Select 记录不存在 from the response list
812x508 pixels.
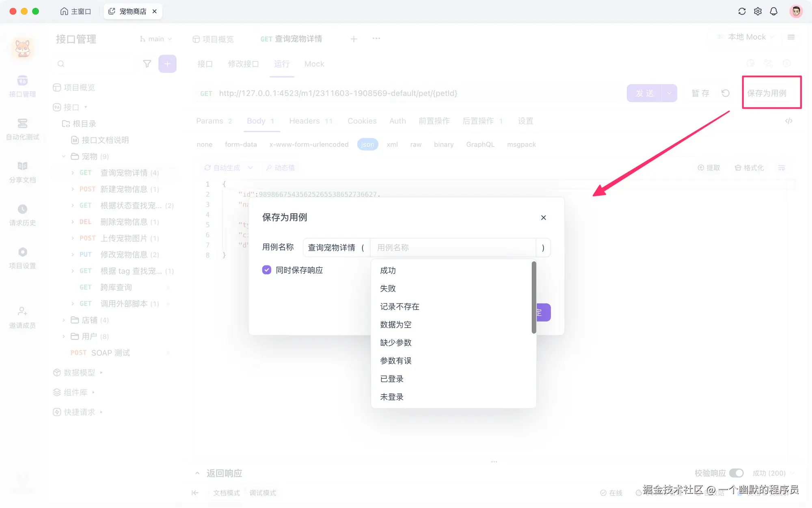(x=400, y=306)
